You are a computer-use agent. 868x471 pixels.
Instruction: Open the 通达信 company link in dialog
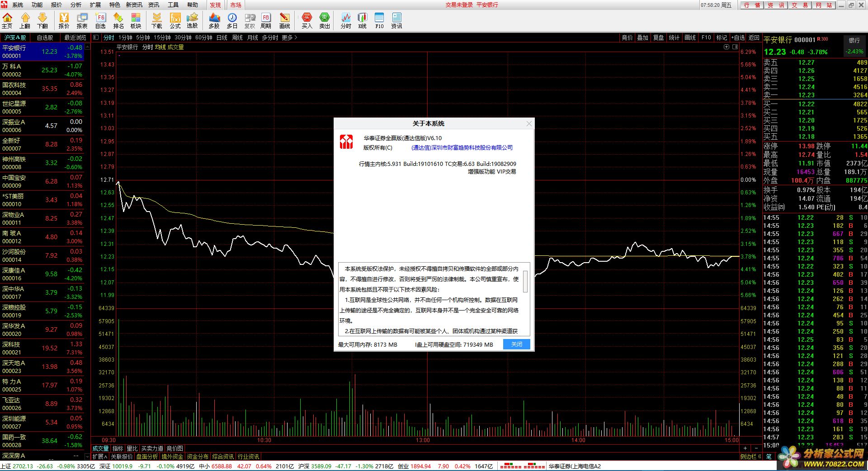pos(462,148)
